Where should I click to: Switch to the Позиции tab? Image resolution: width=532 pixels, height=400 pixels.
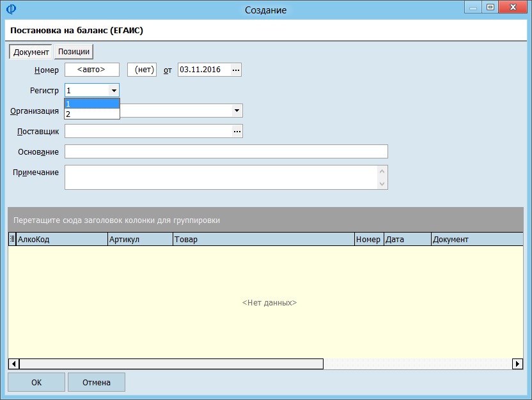click(x=74, y=52)
